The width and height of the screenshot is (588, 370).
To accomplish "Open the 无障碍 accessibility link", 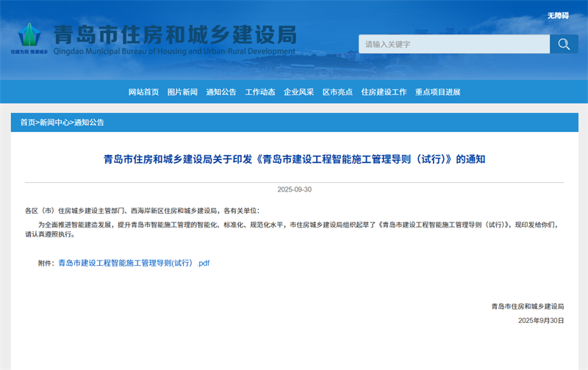I will click(x=558, y=15).
